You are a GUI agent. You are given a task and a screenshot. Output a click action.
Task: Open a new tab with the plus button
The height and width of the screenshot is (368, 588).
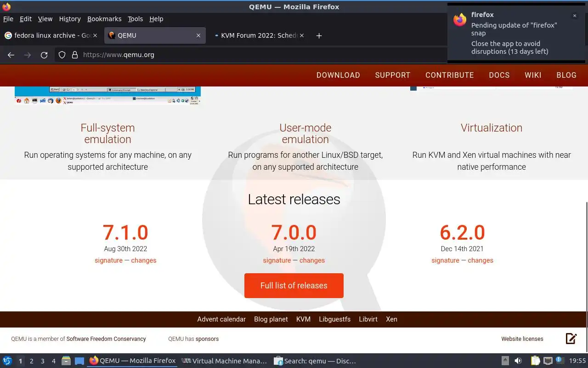pos(319,35)
